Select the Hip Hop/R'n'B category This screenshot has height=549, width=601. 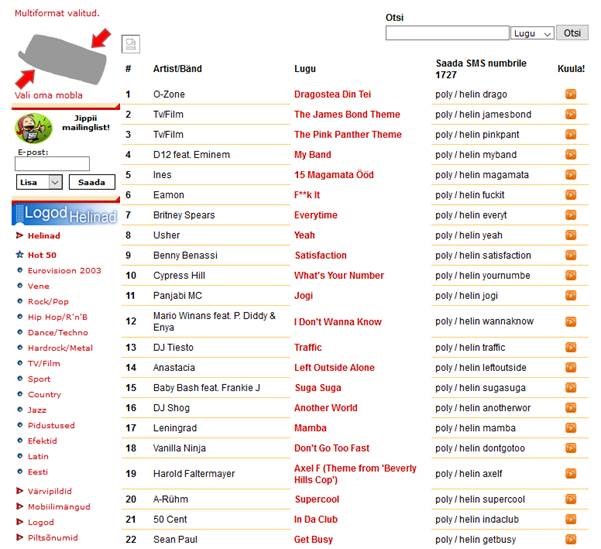point(57,317)
